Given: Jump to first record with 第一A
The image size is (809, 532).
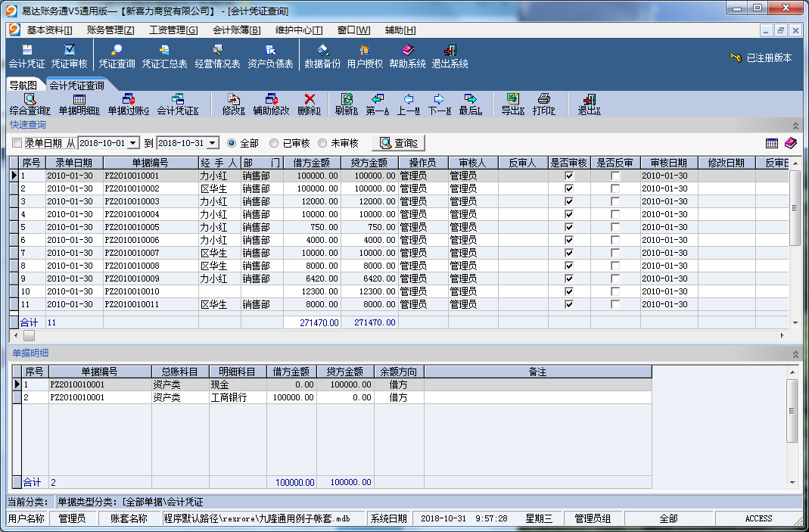Looking at the screenshot, I should pos(378,104).
